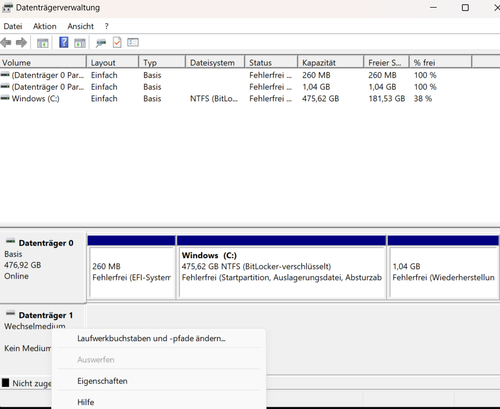Sort by the Status column header

click(x=271, y=62)
